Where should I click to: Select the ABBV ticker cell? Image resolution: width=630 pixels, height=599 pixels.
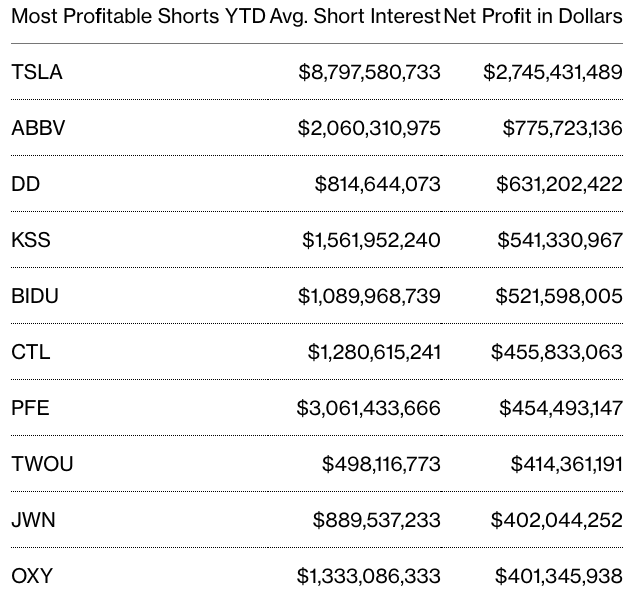pyautogui.click(x=38, y=128)
